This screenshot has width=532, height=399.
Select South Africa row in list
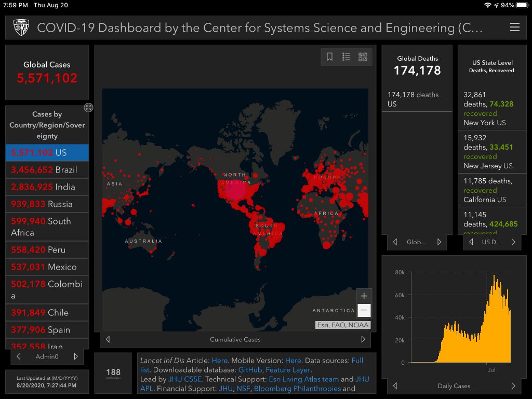tap(47, 227)
